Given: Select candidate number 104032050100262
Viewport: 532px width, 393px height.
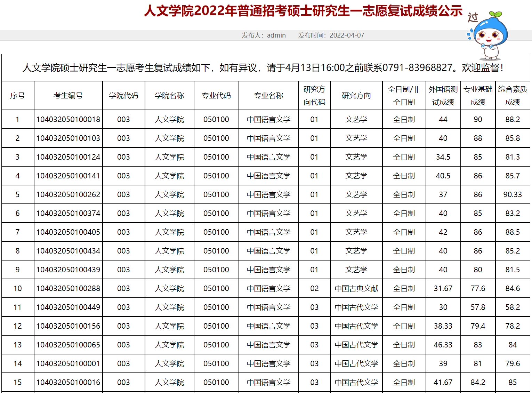Looking at the screenshot, I should click(68, 195).
